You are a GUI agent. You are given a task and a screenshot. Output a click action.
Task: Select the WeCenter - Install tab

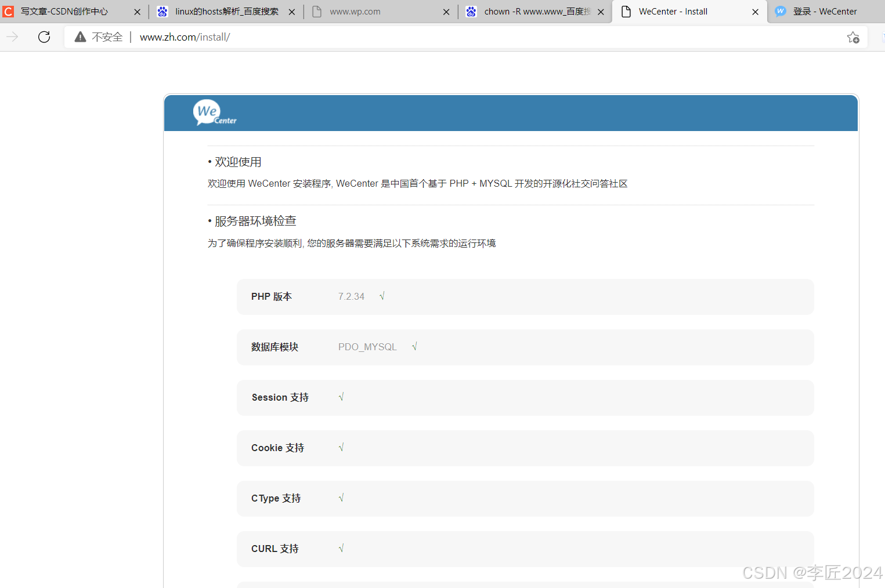(x=689, y=12)
